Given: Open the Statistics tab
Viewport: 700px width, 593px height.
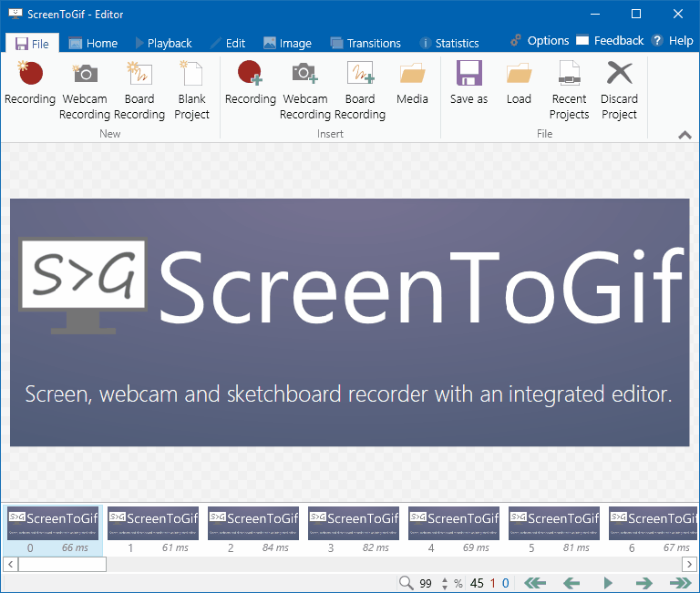Looking at the screenshot, I should (449, 44).
